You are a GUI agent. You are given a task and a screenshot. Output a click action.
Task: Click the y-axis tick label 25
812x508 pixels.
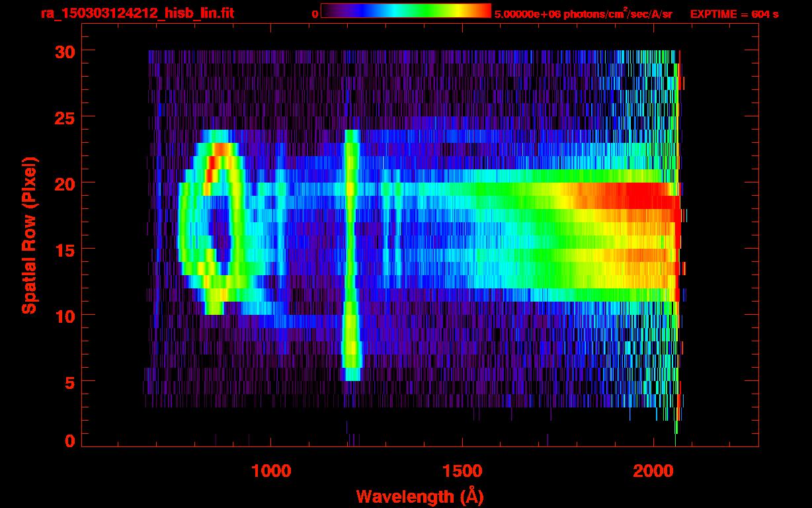pos(63,117)
